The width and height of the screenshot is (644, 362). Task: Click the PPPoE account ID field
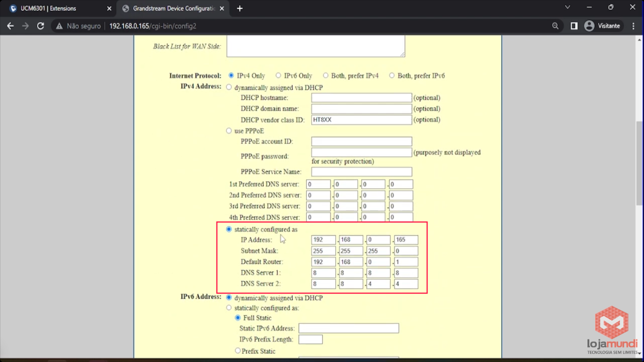[361, 141]
